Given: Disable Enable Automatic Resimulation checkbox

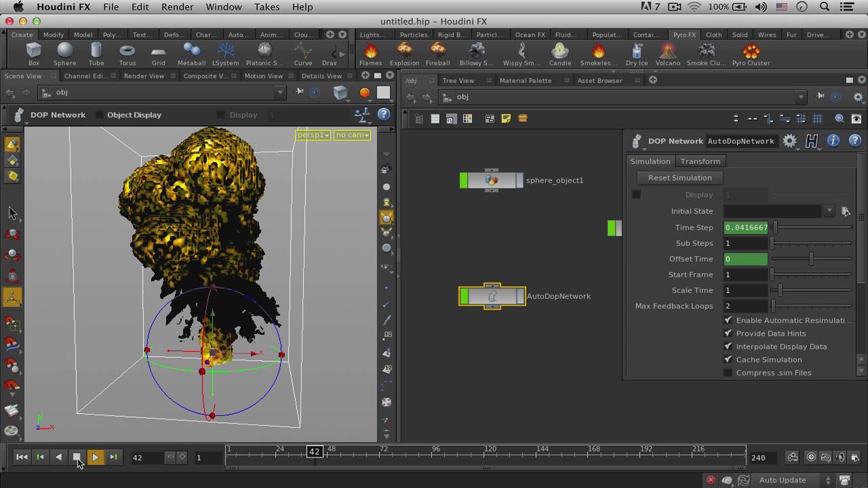Looking at the screenshot, I should click(728, 320).
